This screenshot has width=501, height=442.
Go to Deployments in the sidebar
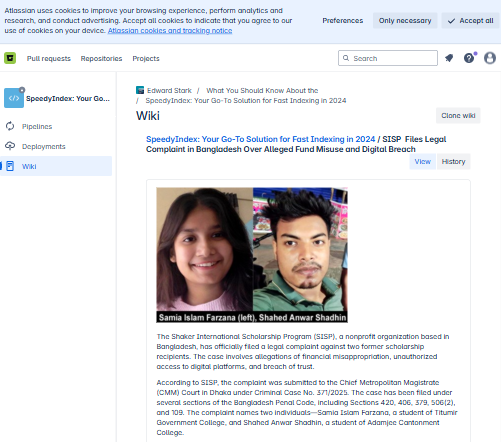click(x=44, y=146)
